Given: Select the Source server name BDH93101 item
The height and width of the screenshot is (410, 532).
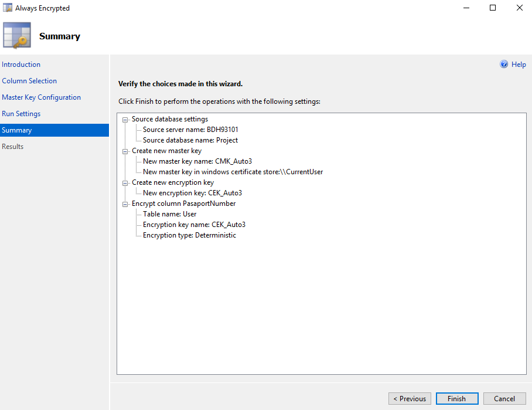Looking at the screenshot, I should (190, 130).
